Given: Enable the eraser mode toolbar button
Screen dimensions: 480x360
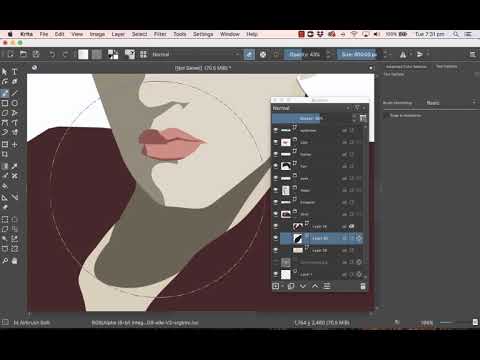Looking at the screenshot, I should [x=249, y=54].
